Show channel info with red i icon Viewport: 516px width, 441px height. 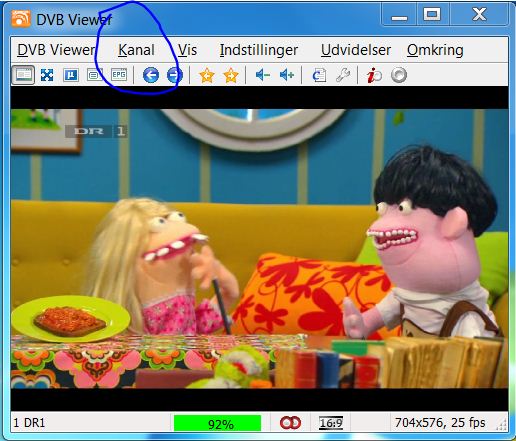click(374, 75)
